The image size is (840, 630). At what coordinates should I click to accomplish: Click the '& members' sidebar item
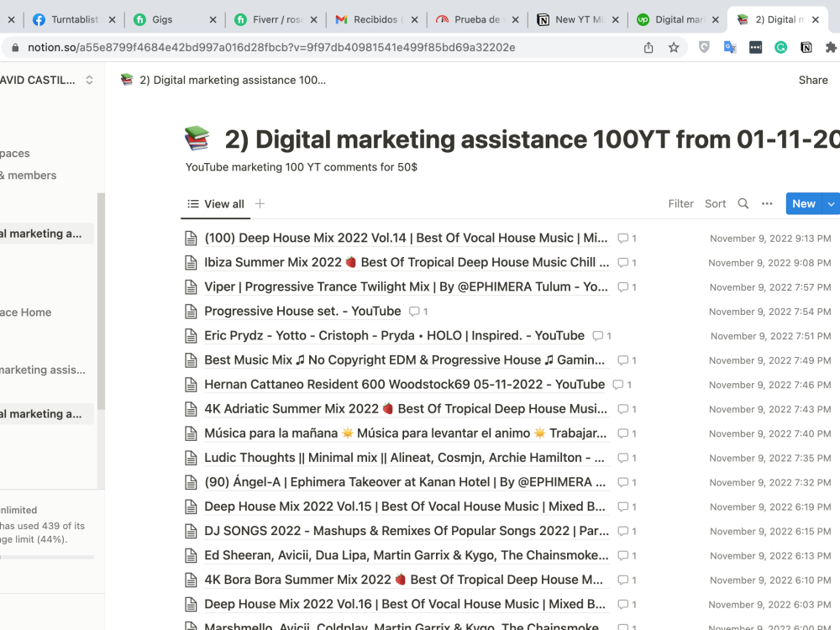pos(29,176)
